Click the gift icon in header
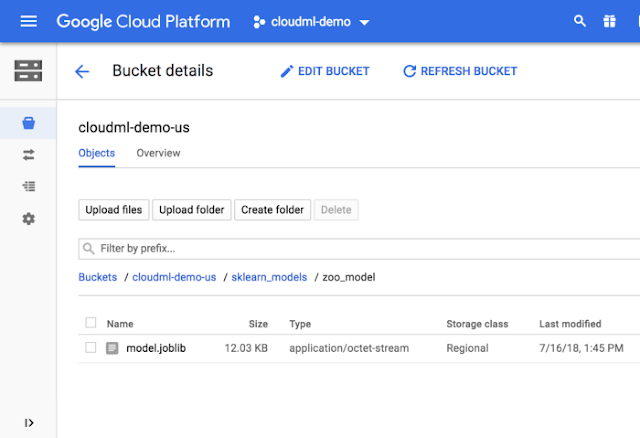The height and width of the screenshot is (438, 640). [x=610, y=21]
